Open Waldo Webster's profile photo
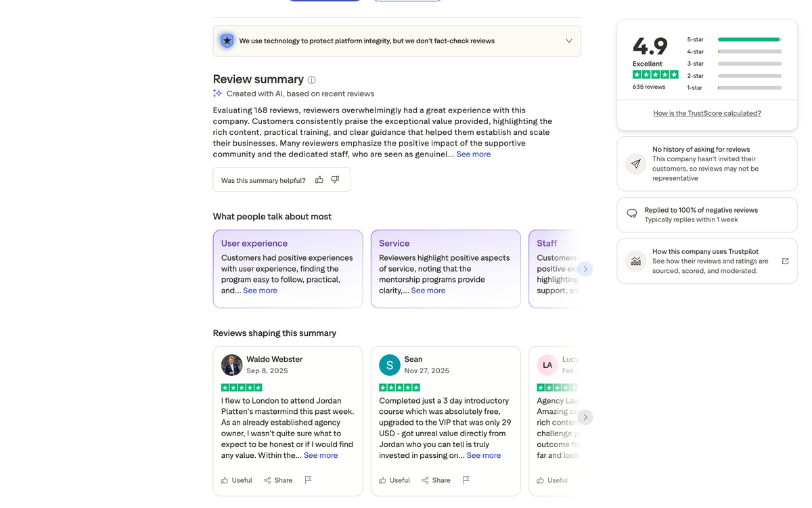This screenshot has height=508, width=812. (232, 365)
